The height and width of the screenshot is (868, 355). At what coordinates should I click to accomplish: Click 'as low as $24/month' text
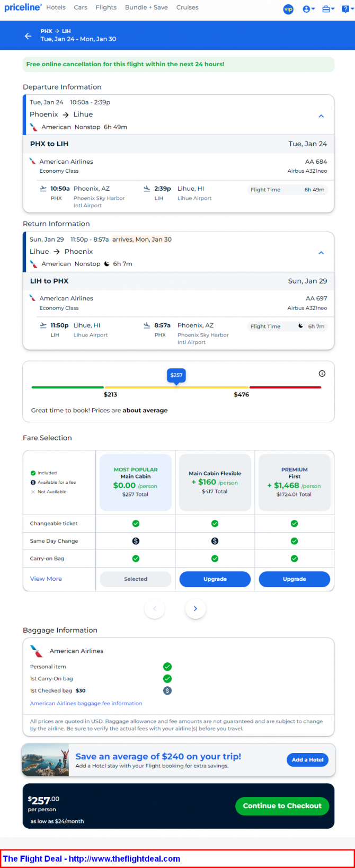pos(57,821)
